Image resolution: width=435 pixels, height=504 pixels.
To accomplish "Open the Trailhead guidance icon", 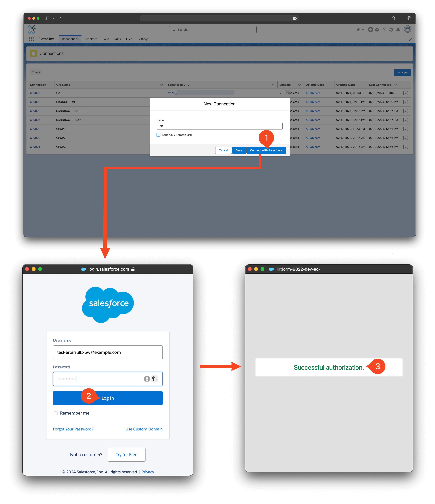I will point(377,30).
